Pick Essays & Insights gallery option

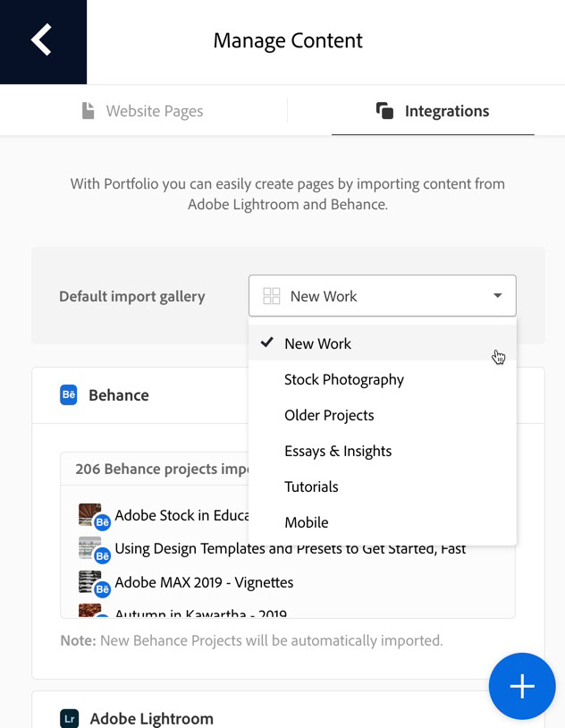(338, 451)
